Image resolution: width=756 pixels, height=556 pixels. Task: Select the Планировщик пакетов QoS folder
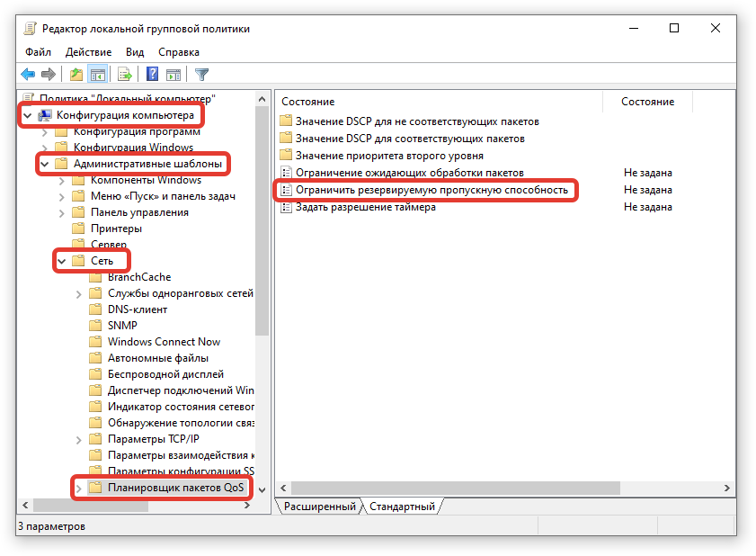(174, 488)
